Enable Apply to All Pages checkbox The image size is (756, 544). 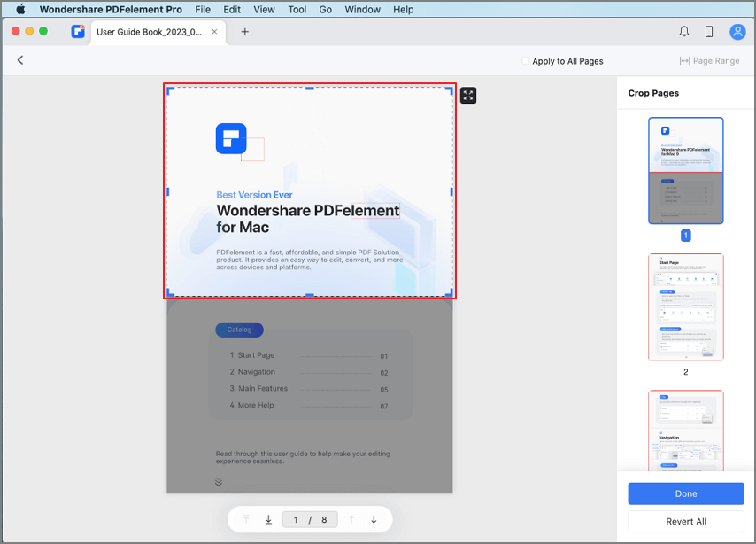coord(525,61)
